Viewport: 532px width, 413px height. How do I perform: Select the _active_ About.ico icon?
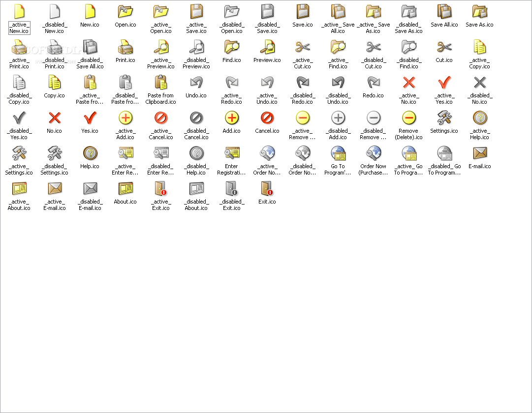[x=19, y=188]
